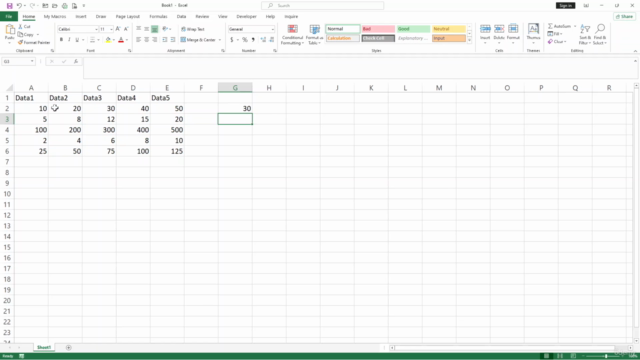Open Conditional Formatting menu
This screenshot has width=640, height=360.
292,34
